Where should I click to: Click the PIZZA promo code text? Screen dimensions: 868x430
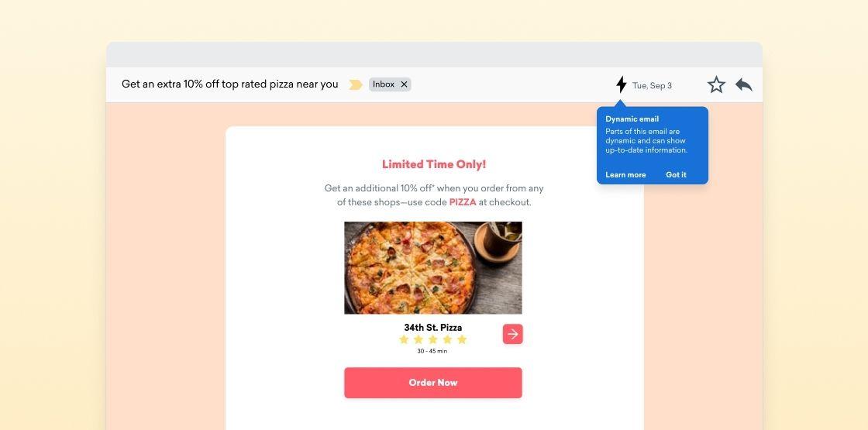[x=463, y=202]
